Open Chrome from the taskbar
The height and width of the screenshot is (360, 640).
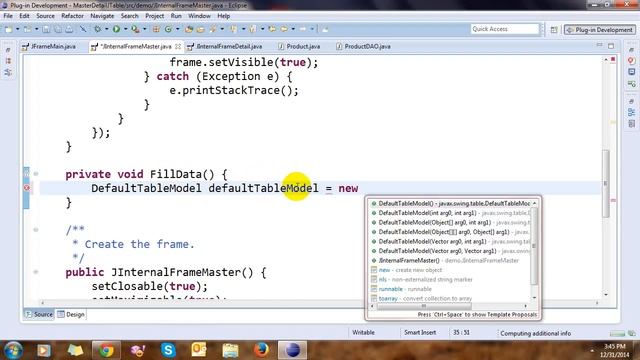[106, 350]
